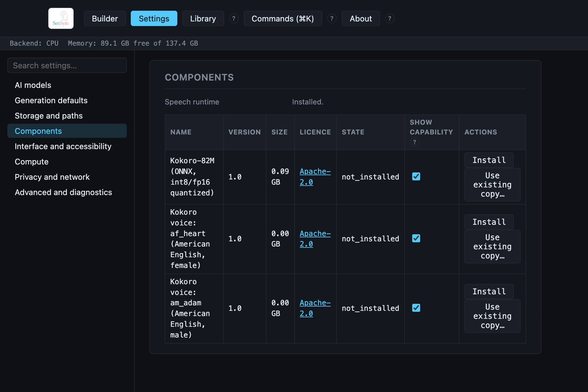Click the Kokoro voice am_adam name cell
This screenshot has height=392, width=588.
(x=194, y=308)
